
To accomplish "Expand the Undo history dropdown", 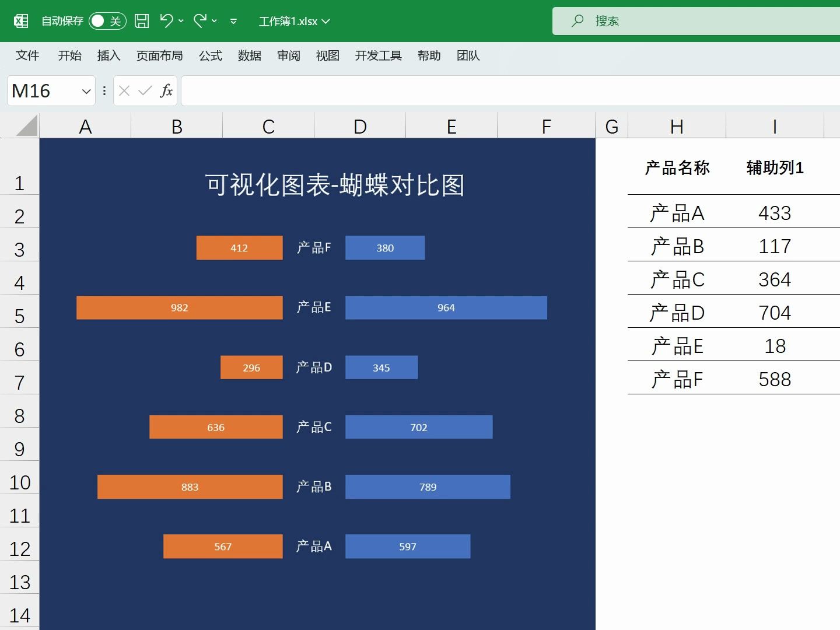I will tap(181, 21).
